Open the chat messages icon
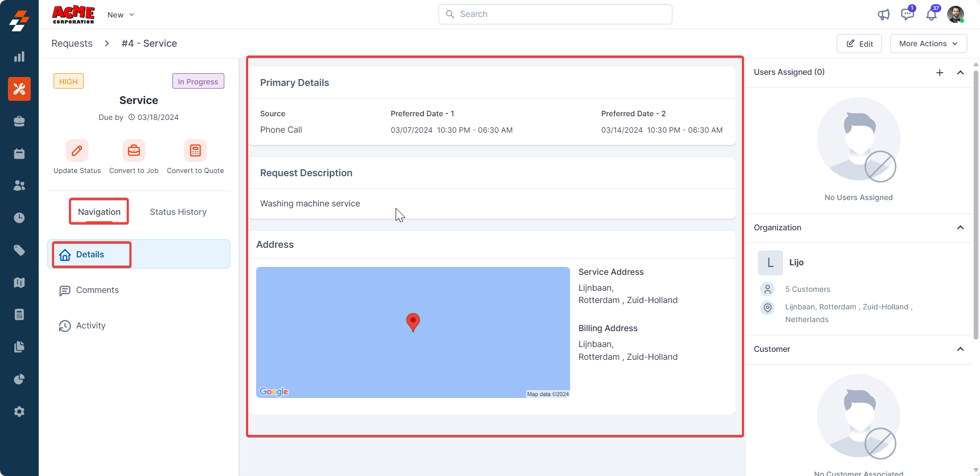Screen dimensions: 980x476 click(907, 14)
